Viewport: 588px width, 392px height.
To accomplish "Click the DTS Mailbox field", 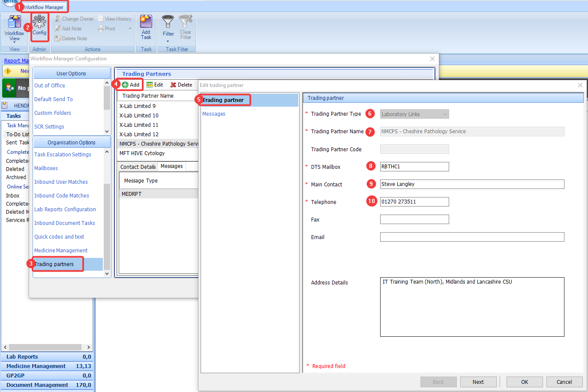I will (x=414, y=167).
